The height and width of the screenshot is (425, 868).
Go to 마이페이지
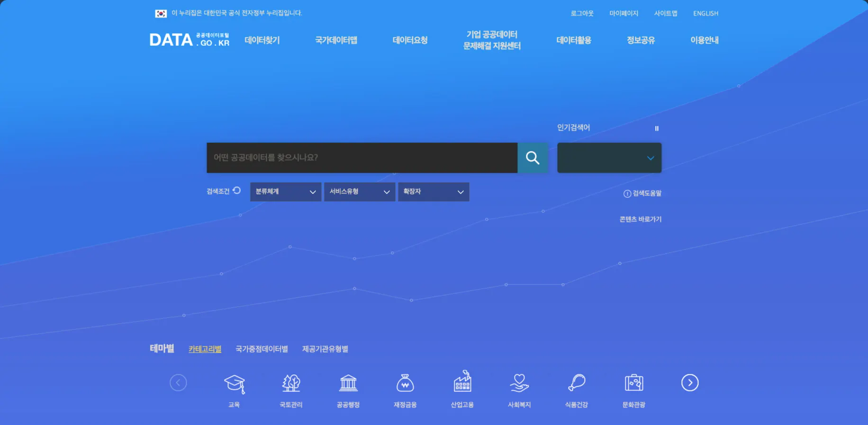[624, 13]
